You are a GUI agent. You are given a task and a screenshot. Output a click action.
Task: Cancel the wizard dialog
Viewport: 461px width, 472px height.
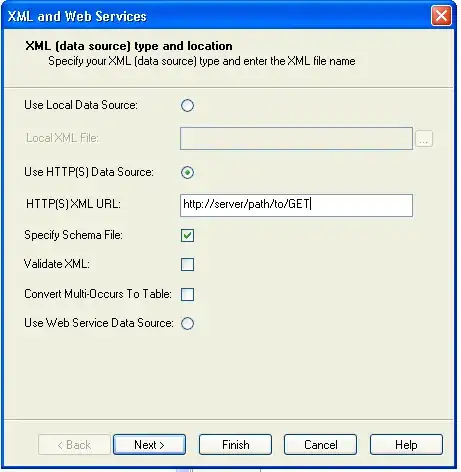tap(320, 445)
